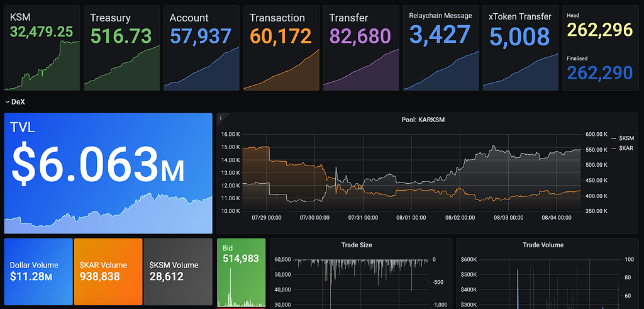Image resolution: width=644 pixels, height=309 pixels.
Task: Click the Transfer stat panel
Action: pyautogui.click(x=360, y=48)
